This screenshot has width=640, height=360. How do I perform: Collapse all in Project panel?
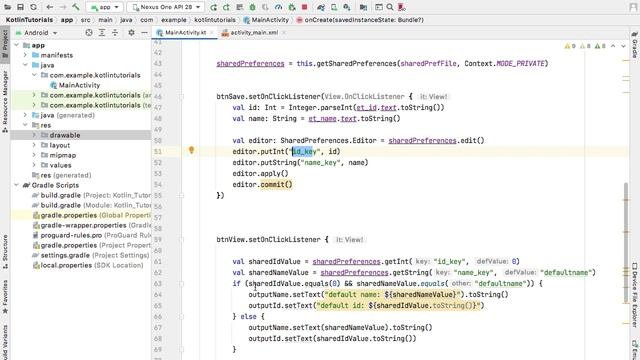[115, 32]
